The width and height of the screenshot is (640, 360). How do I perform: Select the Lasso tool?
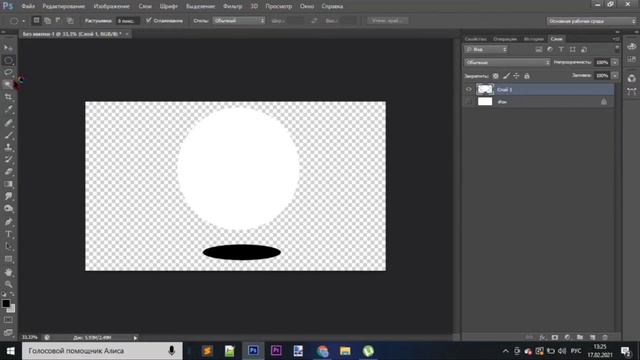8,72
